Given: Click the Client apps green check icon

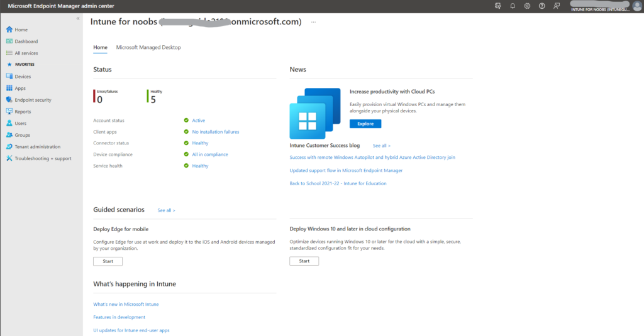Looking at the screenshot, I should pos(186,132).
